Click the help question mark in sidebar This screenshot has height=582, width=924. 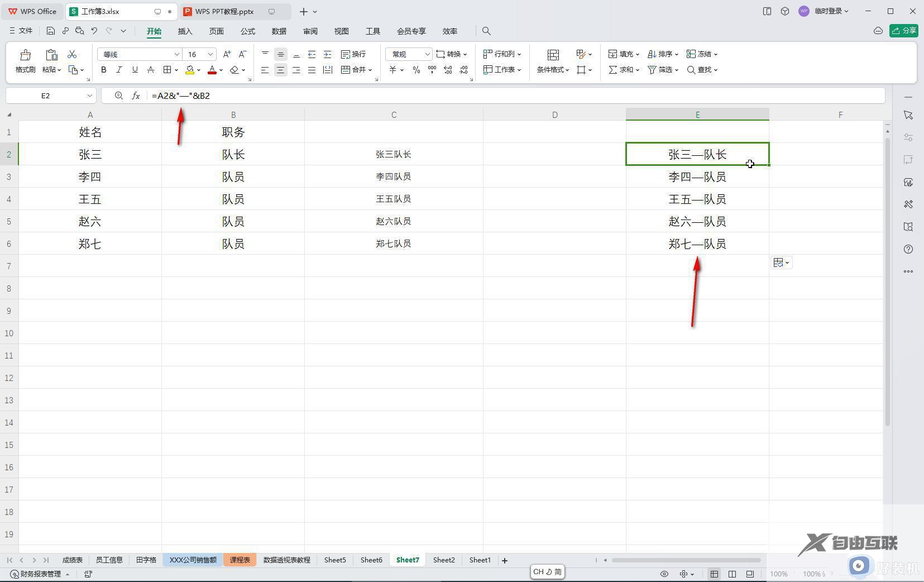[x=908, y=249]
